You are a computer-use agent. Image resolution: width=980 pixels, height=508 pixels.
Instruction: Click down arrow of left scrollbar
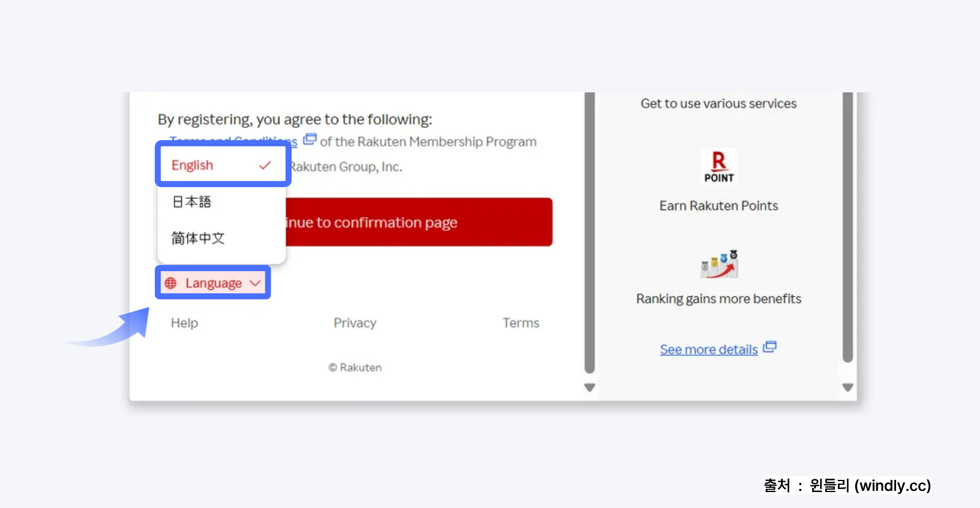point(590,387)
